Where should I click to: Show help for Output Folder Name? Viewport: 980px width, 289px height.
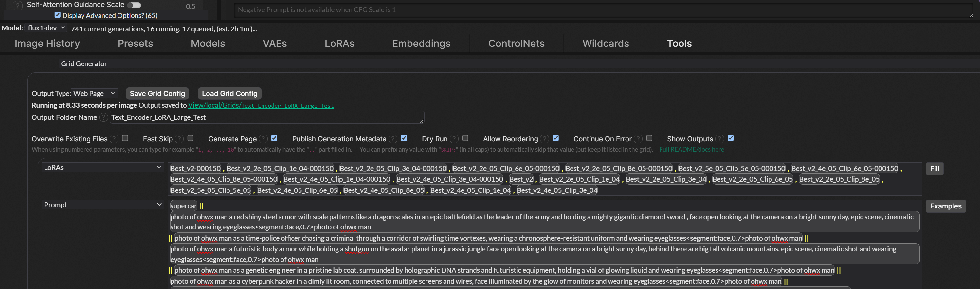click(103, 117)
